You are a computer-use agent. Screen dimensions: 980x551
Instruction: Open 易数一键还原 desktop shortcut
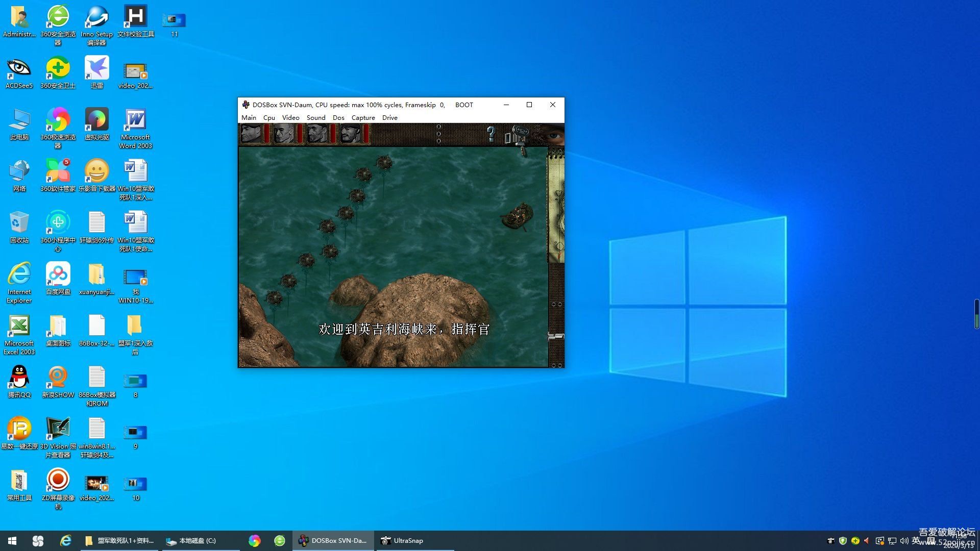click(19, 434)
